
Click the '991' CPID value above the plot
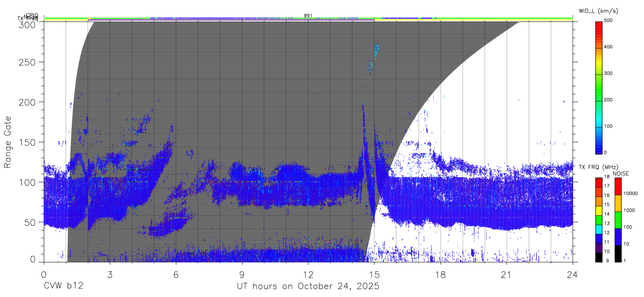tap(308, 15)
